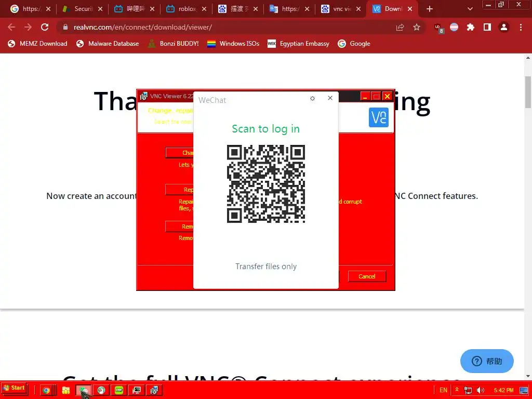Viewport: 532px width, 399px height.
Task: Open Chrome from taskbar
Action: pos(46,390)
